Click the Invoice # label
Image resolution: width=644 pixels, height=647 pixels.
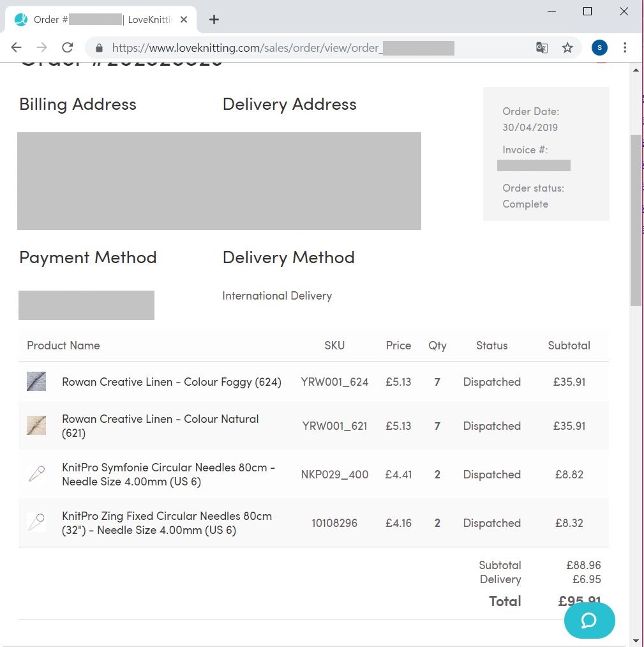pos(525,149)
